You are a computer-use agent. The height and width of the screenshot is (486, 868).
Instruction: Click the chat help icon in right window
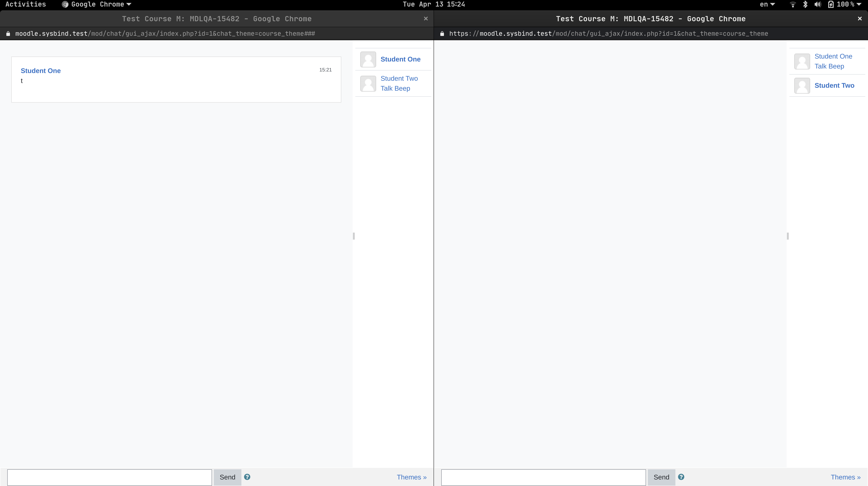[681, 477]
